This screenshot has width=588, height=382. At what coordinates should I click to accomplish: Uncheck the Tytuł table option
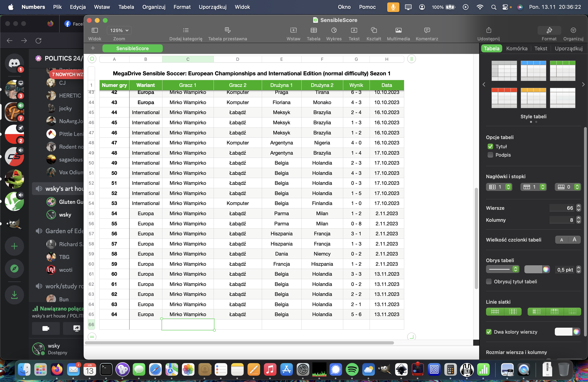pos(490,147)
